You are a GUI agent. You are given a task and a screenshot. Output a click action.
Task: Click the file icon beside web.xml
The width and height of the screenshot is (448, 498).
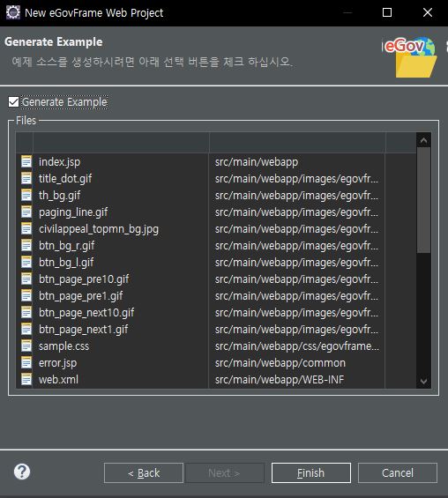[x=26, y=380]
